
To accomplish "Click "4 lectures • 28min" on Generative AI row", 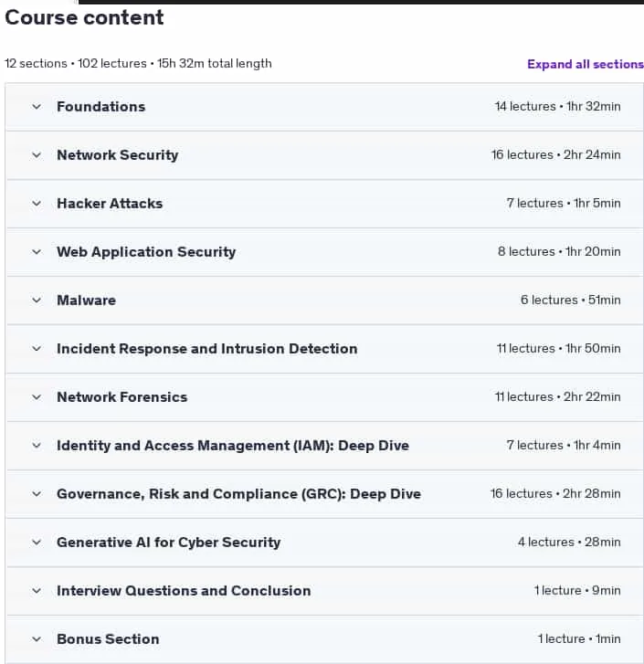I will click(x=569, y=542).
